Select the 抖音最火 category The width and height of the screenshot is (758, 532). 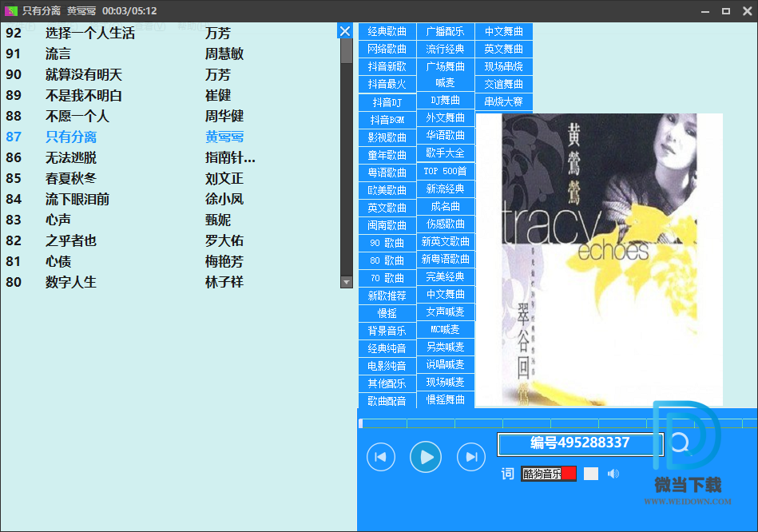click(x=387, y=84)
